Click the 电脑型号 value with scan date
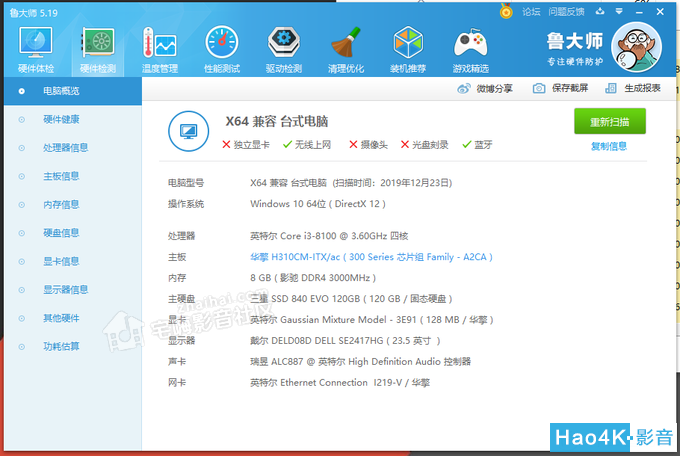680x456 pixels. point(351,183)
